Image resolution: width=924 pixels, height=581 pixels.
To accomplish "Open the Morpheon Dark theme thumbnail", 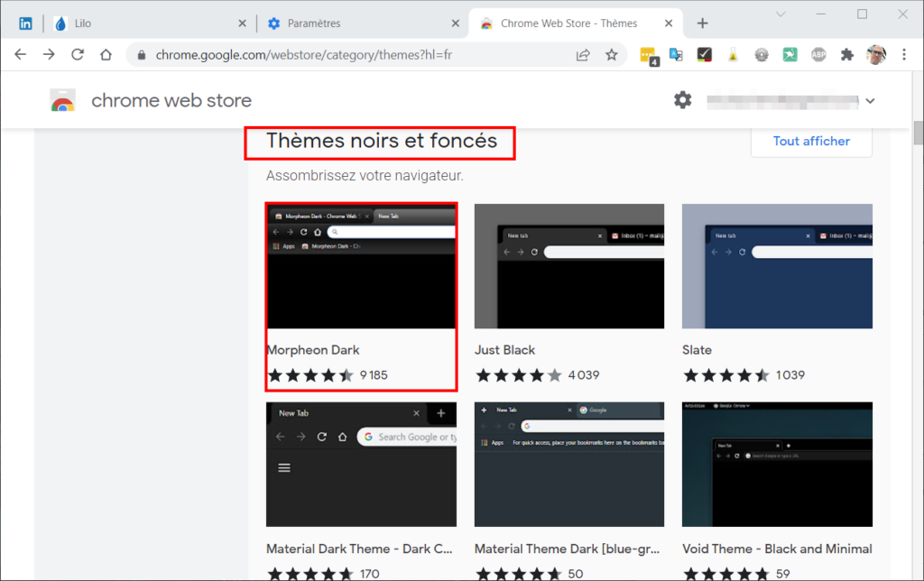I will (361, 266).
